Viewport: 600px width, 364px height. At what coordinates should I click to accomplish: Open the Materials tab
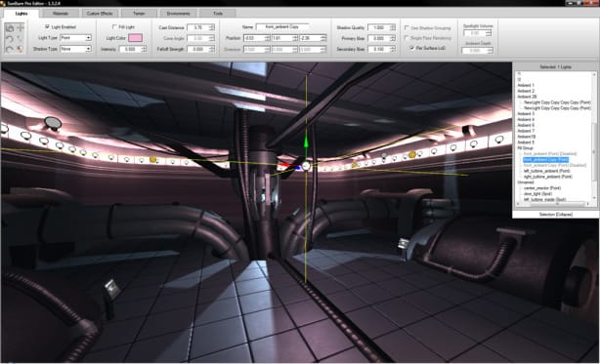pyautogui.click(x=61, y=14)
